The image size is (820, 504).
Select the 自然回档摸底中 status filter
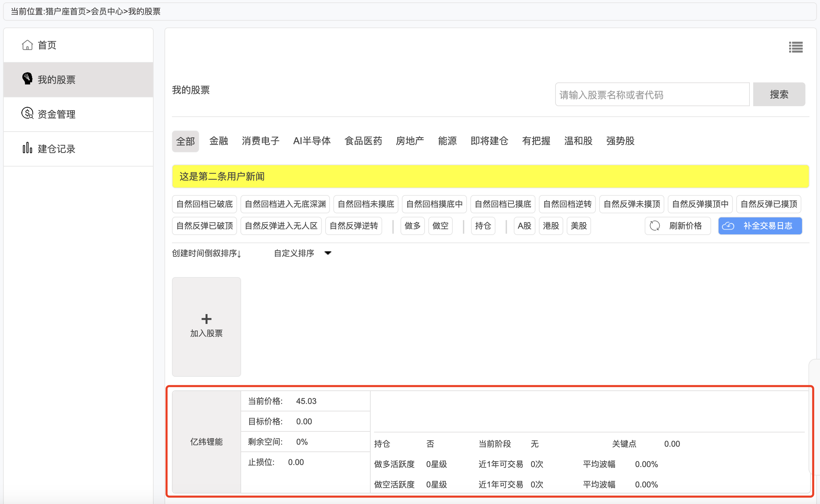(434, 204)
